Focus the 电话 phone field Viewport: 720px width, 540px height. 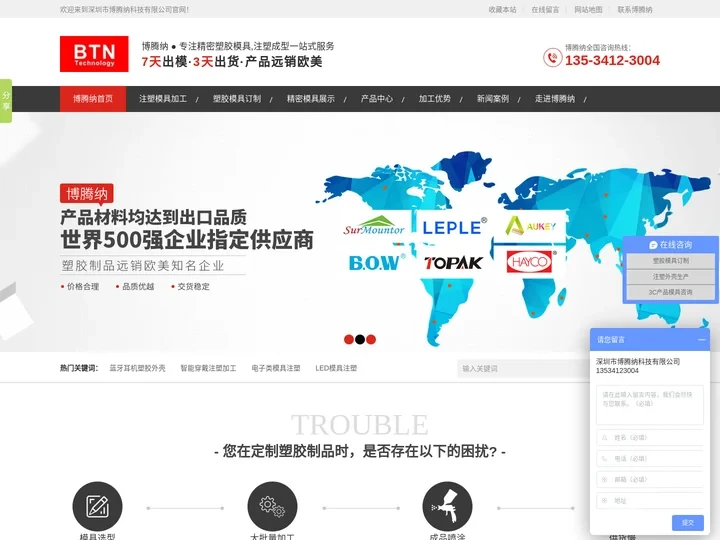650,459
